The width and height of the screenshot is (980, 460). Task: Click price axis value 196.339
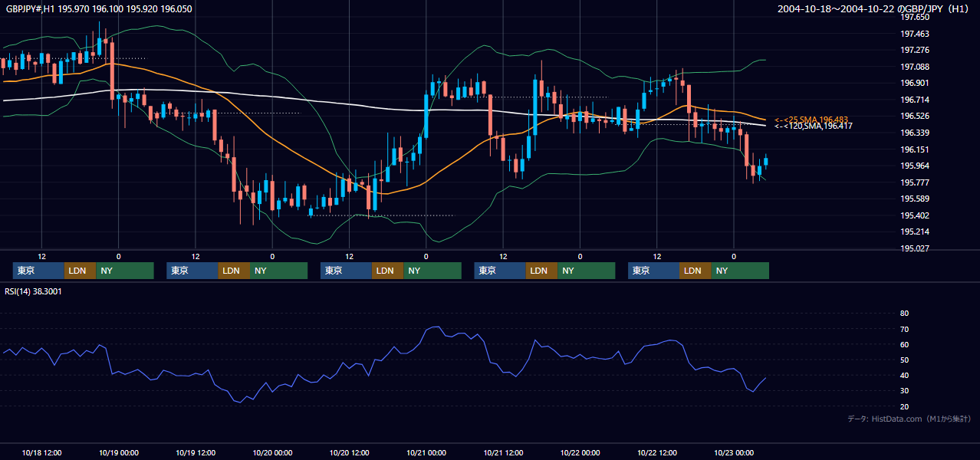point(915,133)
